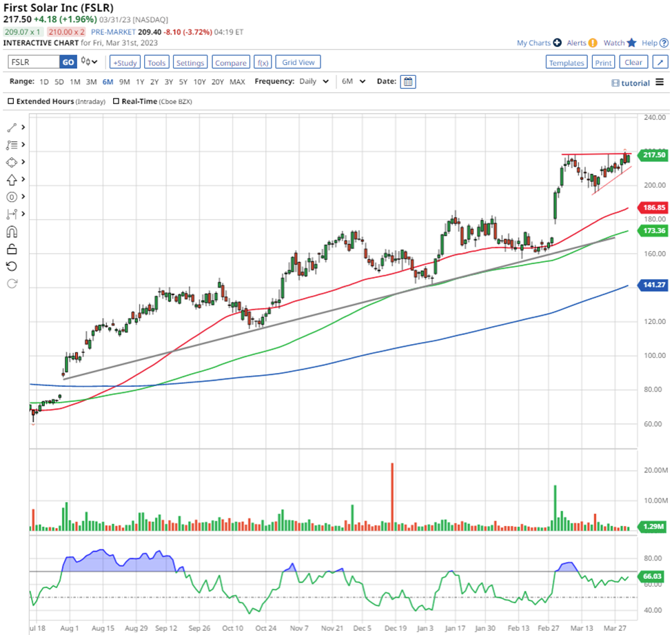Open the Alerts link

pyautogui.click(x=576, y=43)
